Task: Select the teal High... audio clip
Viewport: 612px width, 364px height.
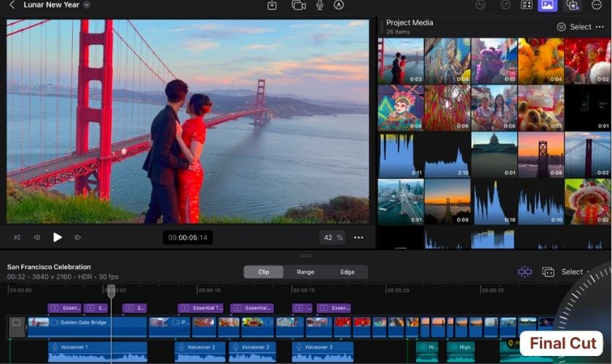Action: pos(461,352)
